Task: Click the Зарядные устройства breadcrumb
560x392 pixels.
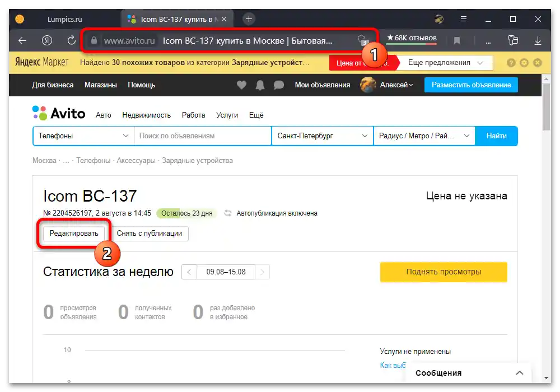Action: 197,161
